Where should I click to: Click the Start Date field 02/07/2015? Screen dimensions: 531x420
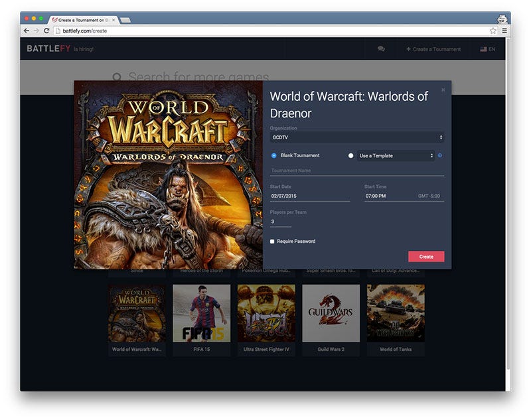click(310, 196)
